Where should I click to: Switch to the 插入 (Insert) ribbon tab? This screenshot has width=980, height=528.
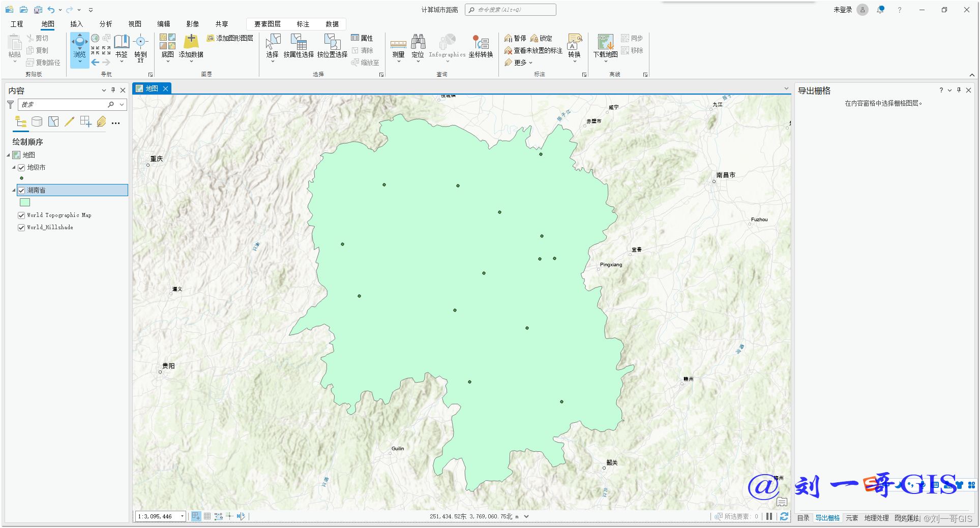76,24
